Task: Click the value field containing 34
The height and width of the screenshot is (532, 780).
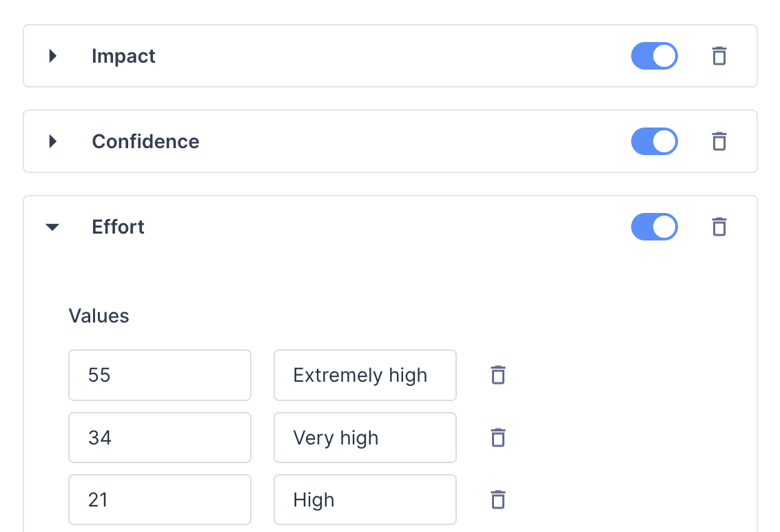Action: point(159,438)
